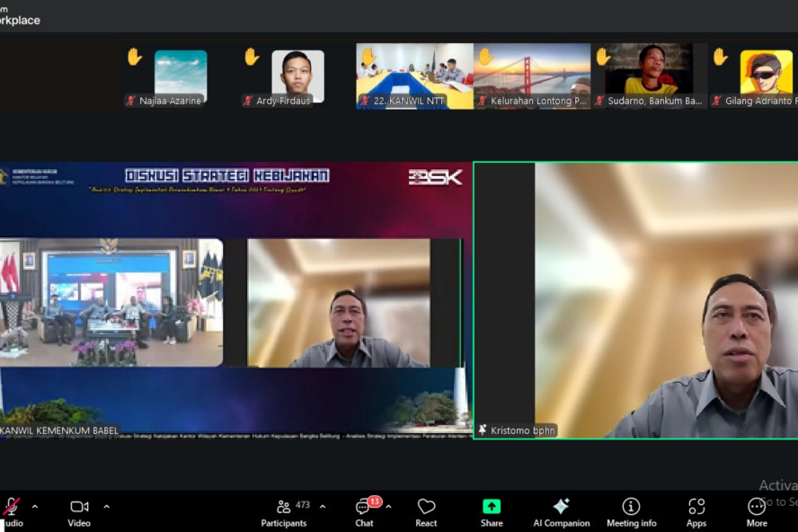Select Najlaa Azarine participant thumbnail

(181, 76)
